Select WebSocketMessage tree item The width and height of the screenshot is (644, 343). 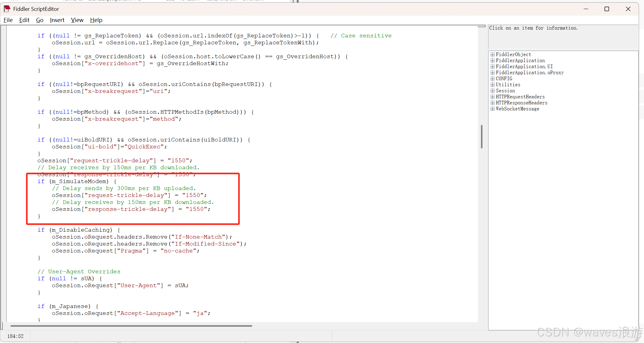517,109
